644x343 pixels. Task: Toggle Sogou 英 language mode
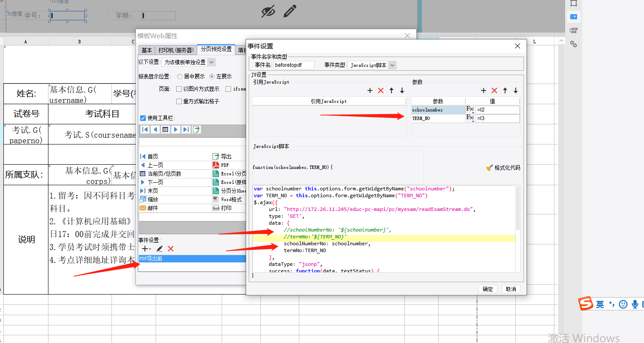pyautogui.click(x=600, y=304)
